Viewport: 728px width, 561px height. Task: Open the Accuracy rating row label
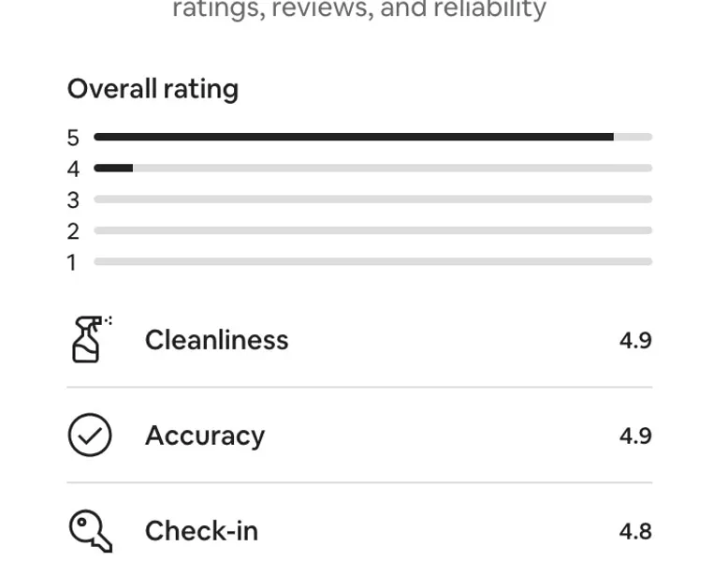(x=204, y=436)
